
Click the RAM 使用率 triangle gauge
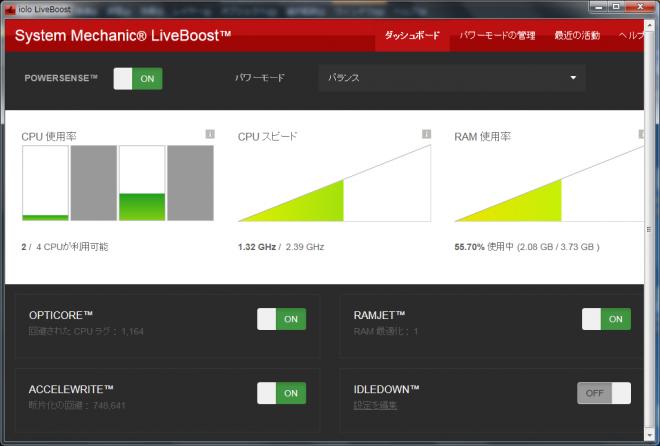tap(549, 183)
